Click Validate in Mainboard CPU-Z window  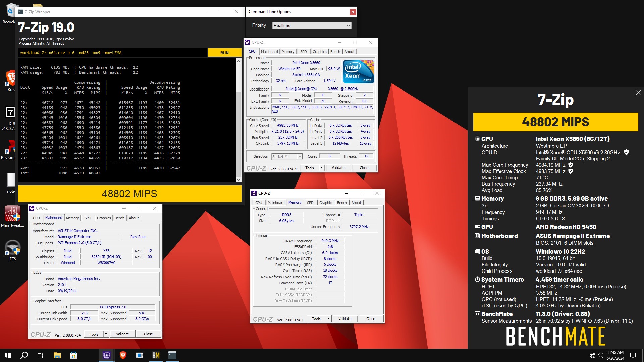click(x=122, y=334)
